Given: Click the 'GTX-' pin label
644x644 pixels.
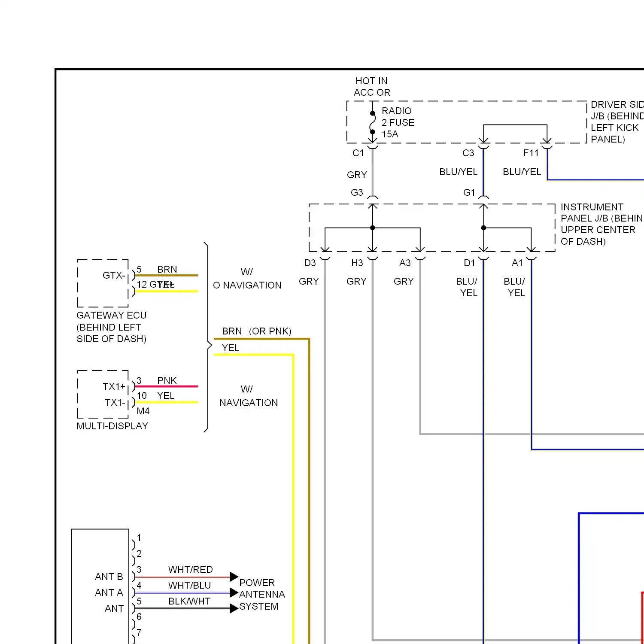Looking at the screenshot, I should pos(114,276).
